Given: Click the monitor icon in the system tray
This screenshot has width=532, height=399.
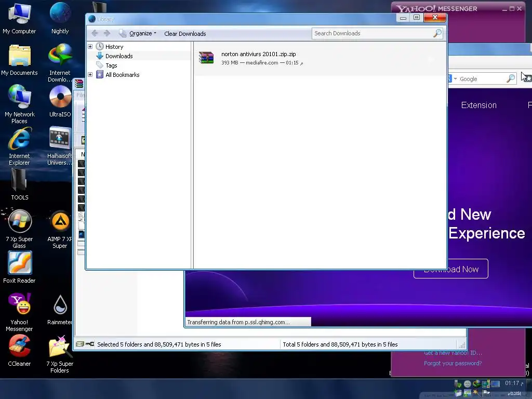Looking at the screenshot, I should click(495, 384).
